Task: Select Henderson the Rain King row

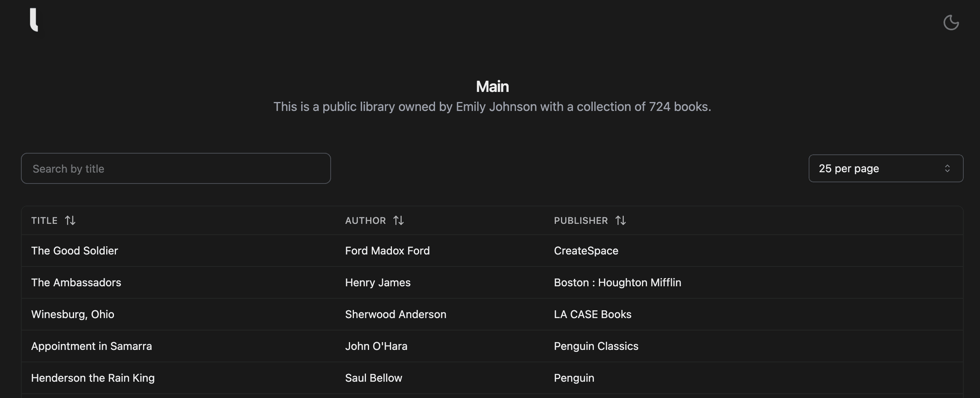Action: (93, 377)
